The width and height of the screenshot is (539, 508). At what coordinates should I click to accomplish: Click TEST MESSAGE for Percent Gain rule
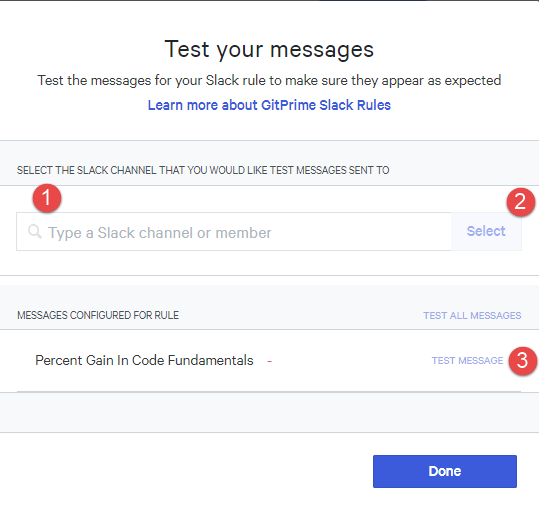(x=467, y=361)
